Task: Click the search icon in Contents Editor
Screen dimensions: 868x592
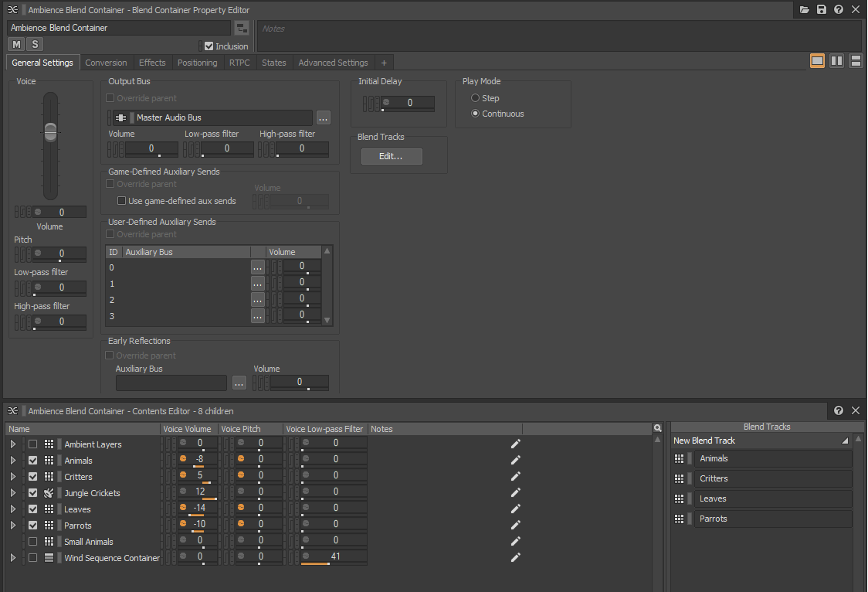Action: pyautogui.click(x=658, y=428)
